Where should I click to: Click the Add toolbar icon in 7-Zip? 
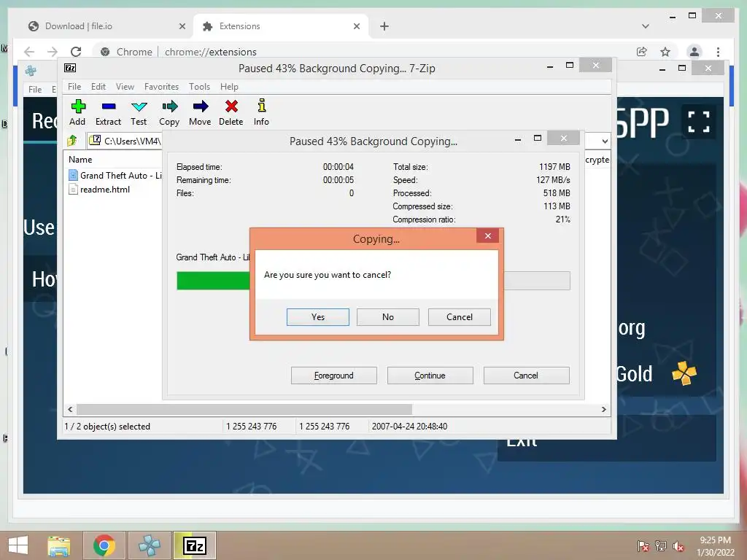pos(77,106)
